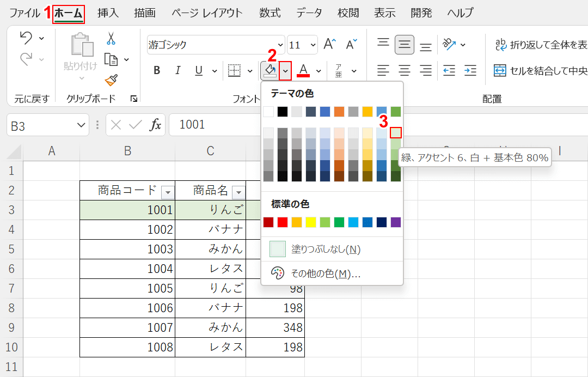Expand the 商品コード filter dropdown
Viewport: 588px width, 377px height.
pos(168,192)
